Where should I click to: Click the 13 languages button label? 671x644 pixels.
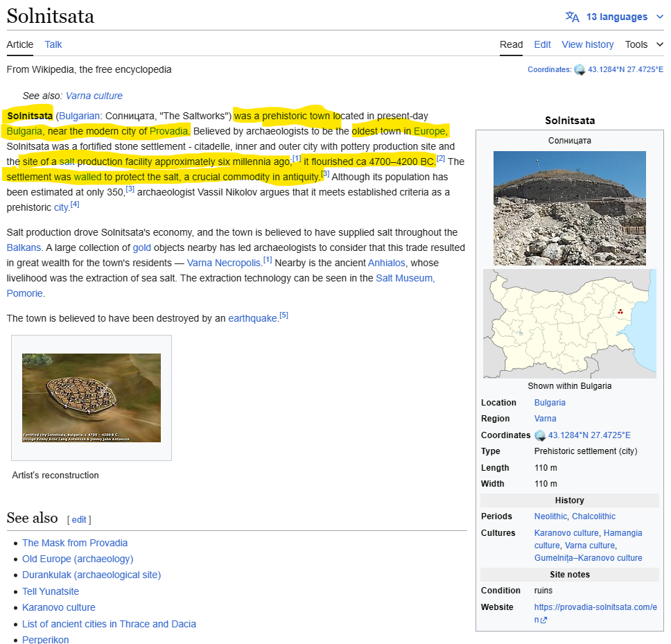click(617, 17)
